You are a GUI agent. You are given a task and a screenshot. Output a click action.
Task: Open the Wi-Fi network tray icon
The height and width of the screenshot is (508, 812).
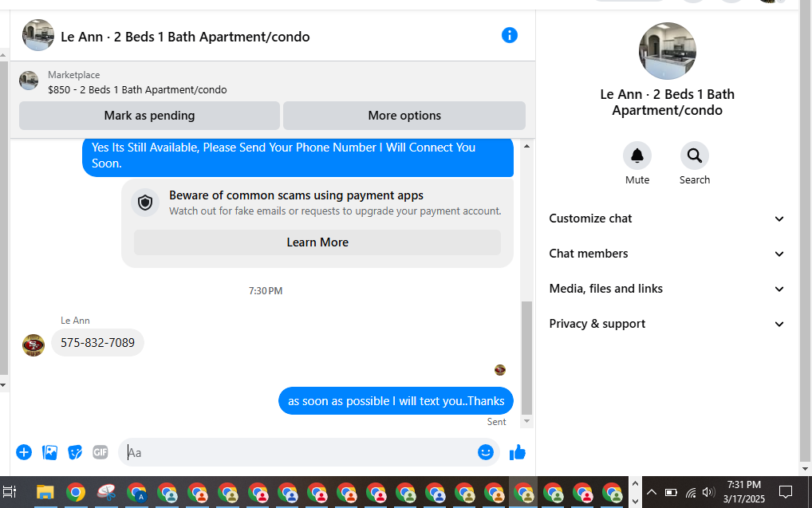[690, 492]
